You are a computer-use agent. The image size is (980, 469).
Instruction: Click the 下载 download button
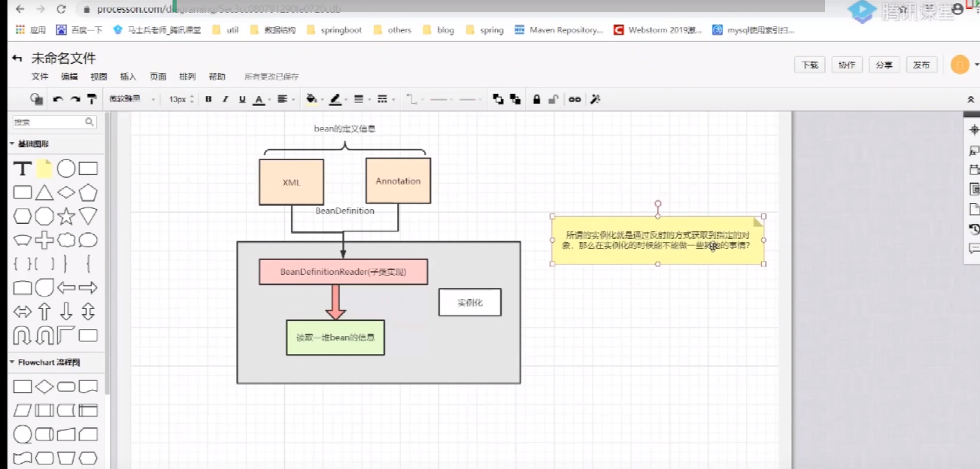(810, 65)
